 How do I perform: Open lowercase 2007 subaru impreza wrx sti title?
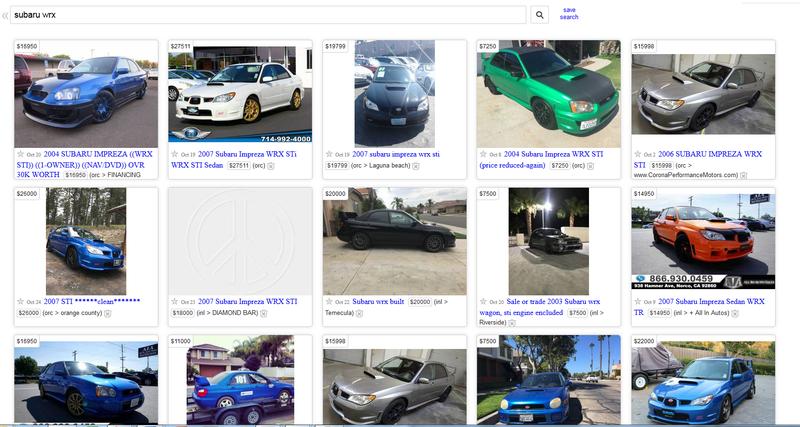(x=396, y=154)
